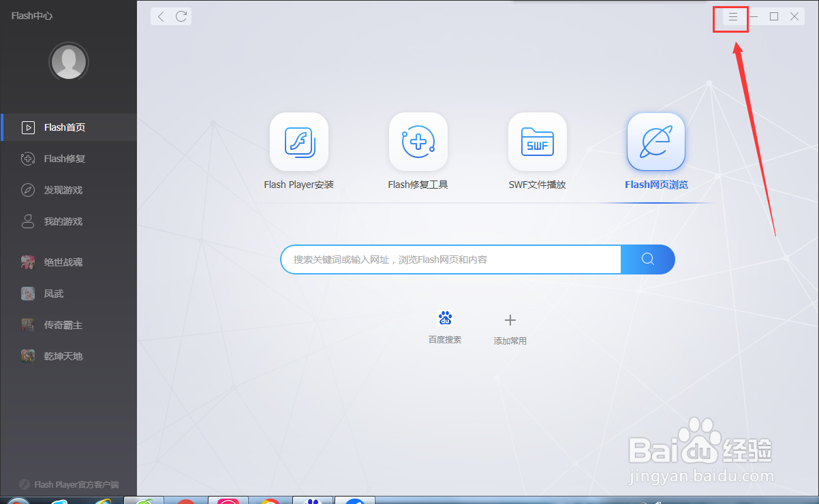Open the Flash首页 sidebar item
The image size is (819, 504).
pos(68,127)
